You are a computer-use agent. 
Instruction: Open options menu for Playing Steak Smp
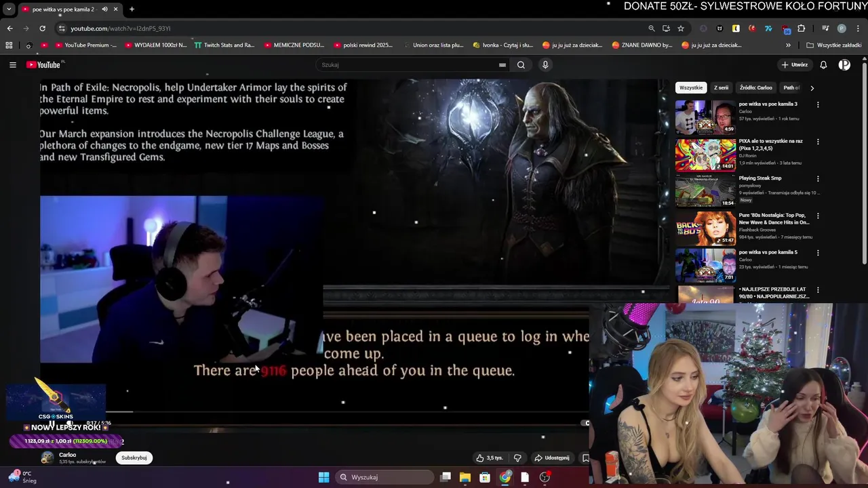click(818, 179)
